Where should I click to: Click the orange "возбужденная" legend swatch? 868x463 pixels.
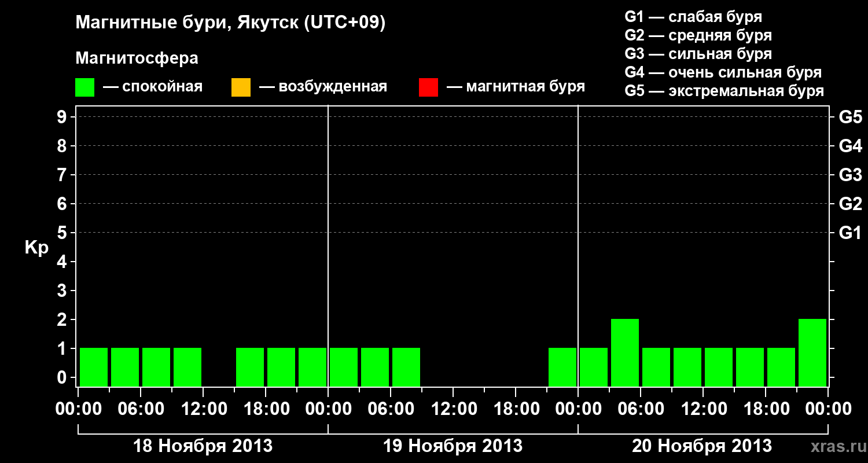pos(241,87)
